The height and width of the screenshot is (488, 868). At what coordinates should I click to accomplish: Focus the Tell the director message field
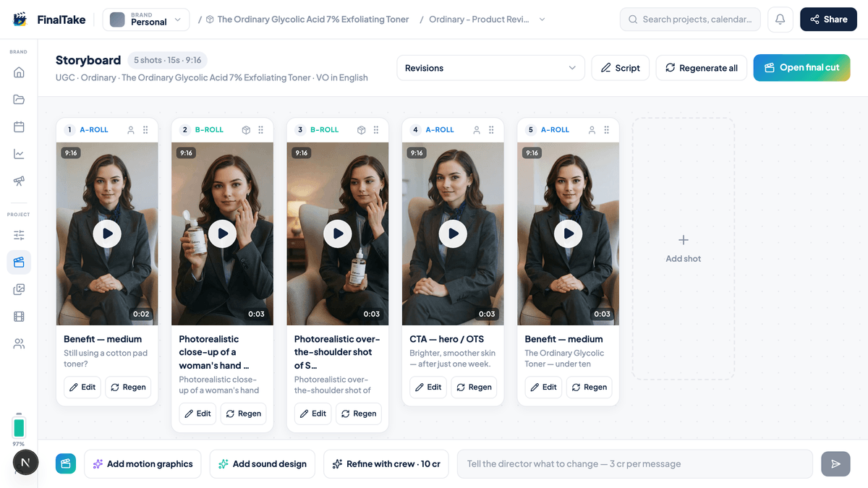click(635, 464)
